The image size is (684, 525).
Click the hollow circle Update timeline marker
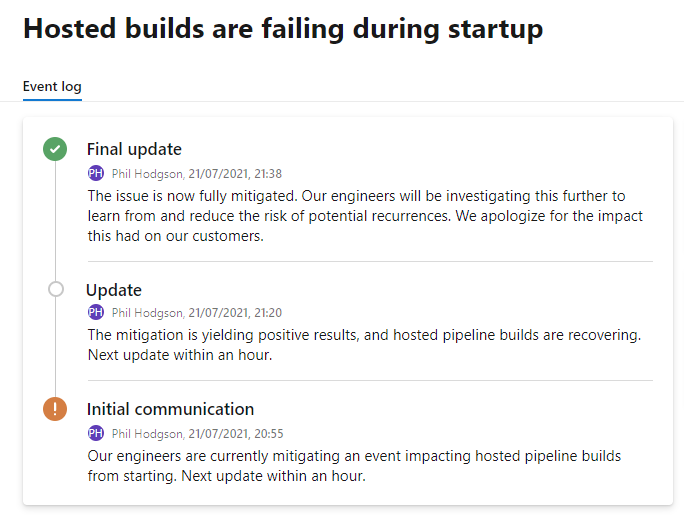click(x=56, y=289)
